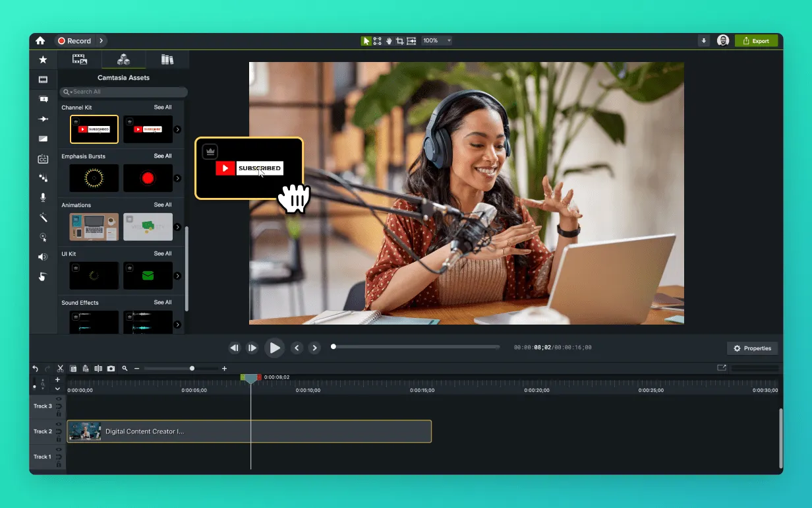
Task: See All Channel Kit assets
Action: [x=163, y=107]
